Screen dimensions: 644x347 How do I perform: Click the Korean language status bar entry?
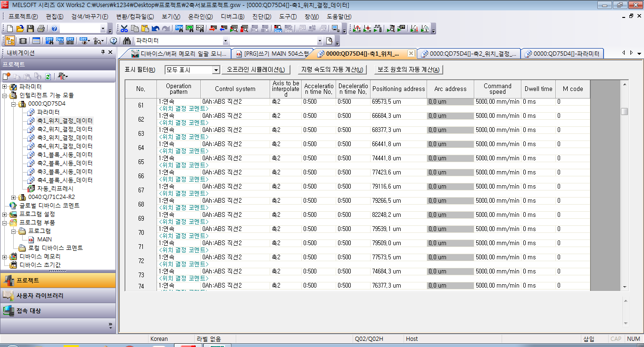click(x=159, y=339)
